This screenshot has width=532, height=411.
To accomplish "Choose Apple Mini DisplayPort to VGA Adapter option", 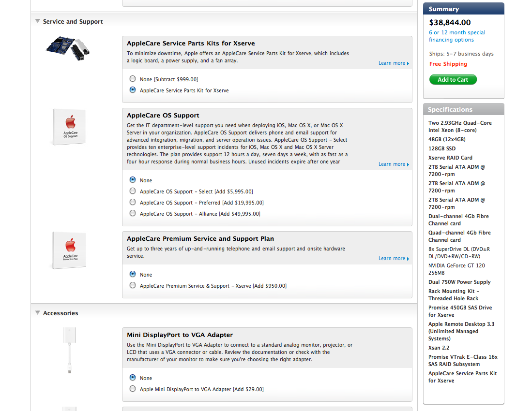I will [x=133, y=389].
